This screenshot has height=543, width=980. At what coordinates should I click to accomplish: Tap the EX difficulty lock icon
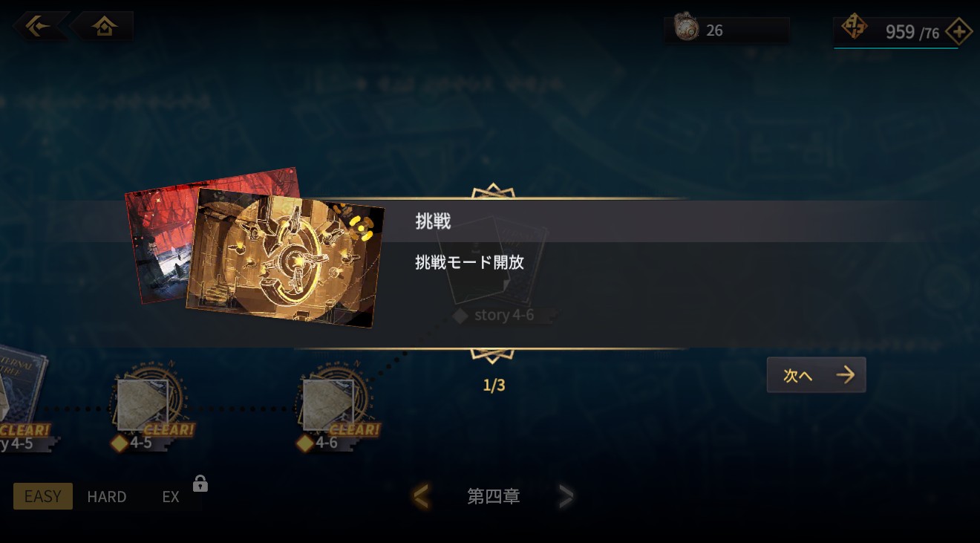pos(200,484)
